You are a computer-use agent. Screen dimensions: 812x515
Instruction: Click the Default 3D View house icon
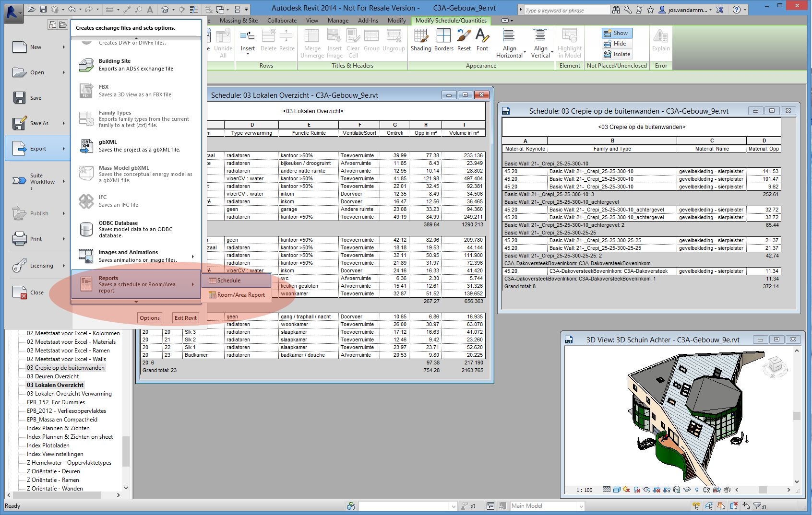165,9
